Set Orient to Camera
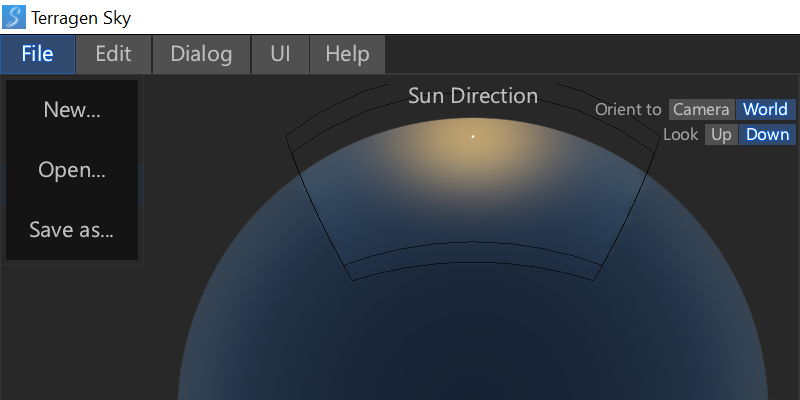800x400 pixels. click(x=701, y=110)
